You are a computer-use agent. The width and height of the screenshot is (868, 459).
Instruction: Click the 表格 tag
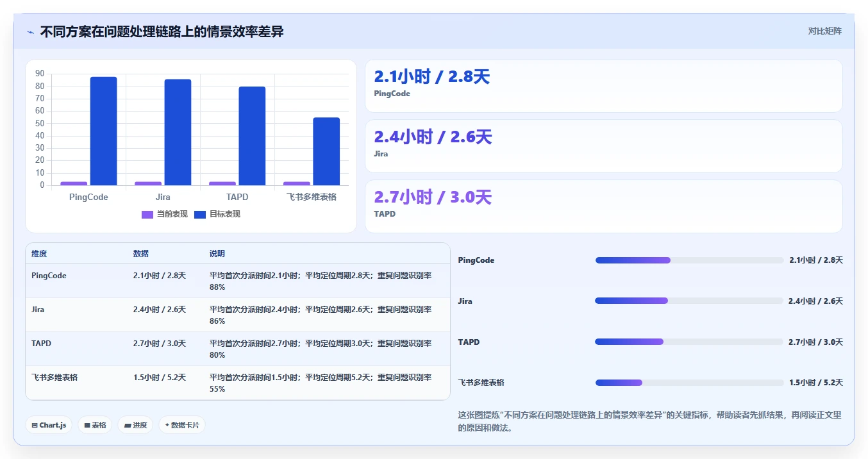[95, 425]
